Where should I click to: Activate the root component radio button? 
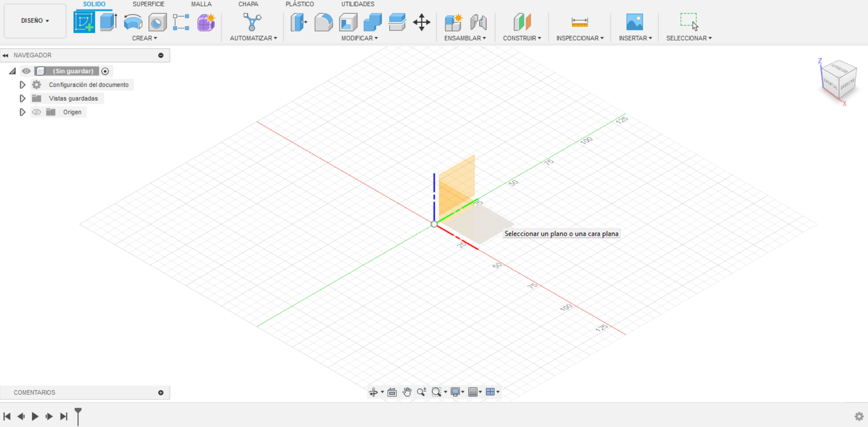coord(105,71)
